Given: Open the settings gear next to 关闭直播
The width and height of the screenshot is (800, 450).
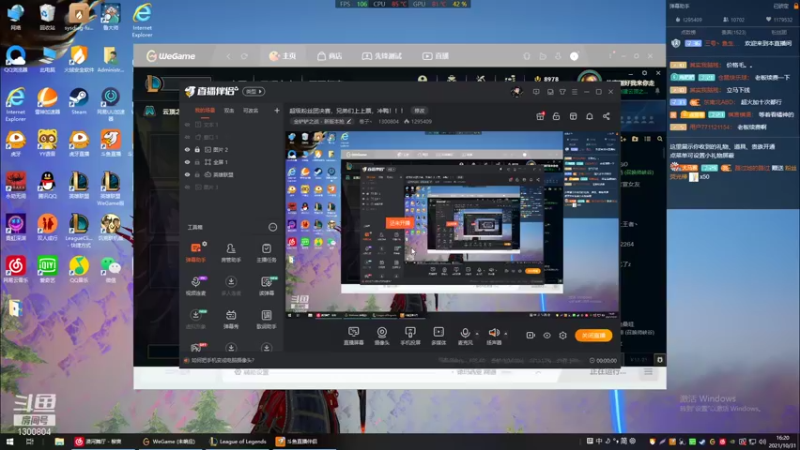Looking at the screenshot, I should [x=563, y=335].
